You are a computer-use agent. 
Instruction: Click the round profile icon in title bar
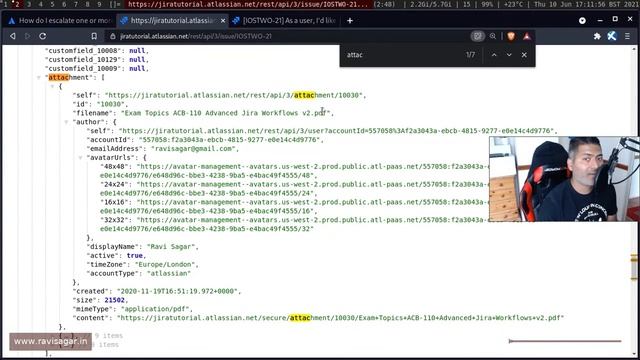pos(582,20)
